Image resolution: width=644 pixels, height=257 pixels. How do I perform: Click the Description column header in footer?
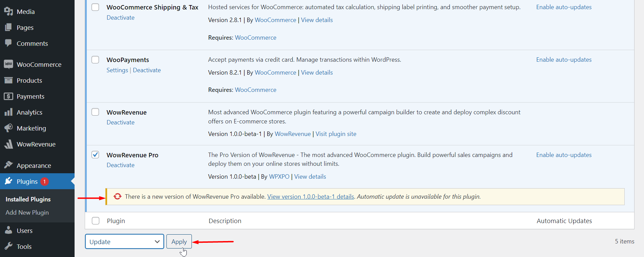225,221
